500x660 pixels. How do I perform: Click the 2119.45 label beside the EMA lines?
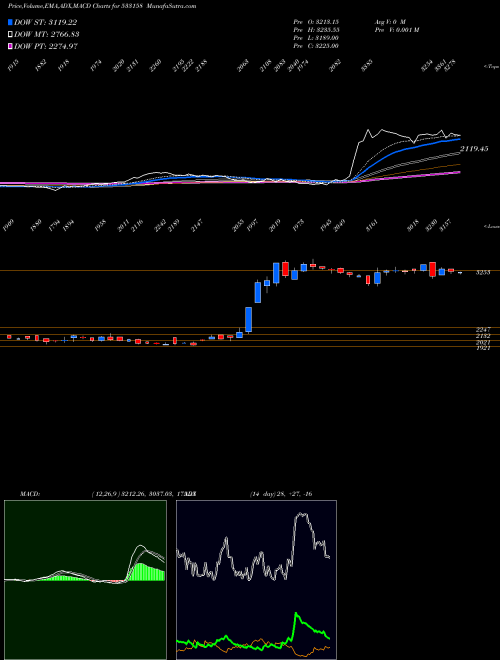tap(474, 149)
